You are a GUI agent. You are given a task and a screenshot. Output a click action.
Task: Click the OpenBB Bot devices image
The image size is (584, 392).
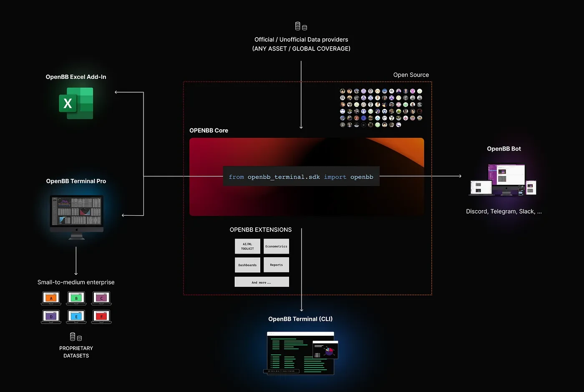503,180
